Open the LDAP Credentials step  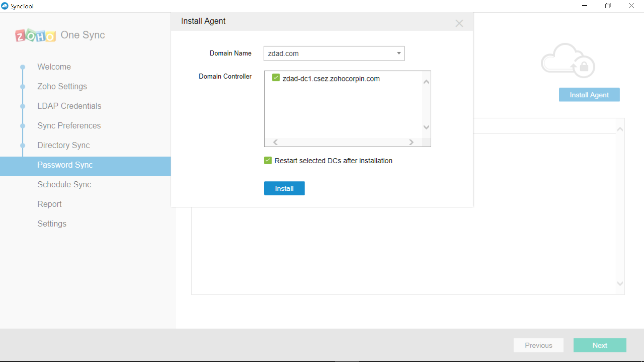[69, 106]
